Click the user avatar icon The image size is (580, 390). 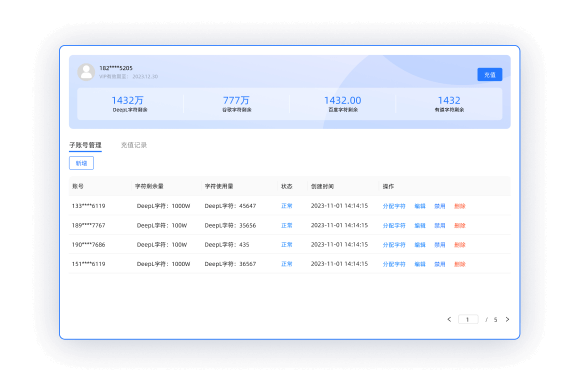86,72
